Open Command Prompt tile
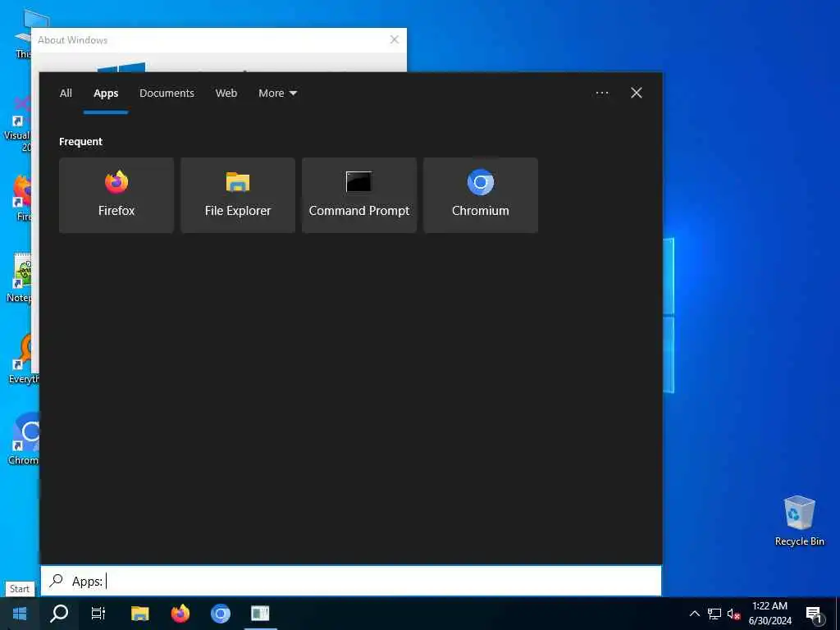Viewport: 840px width, 630px height. (x=359, y=195)
